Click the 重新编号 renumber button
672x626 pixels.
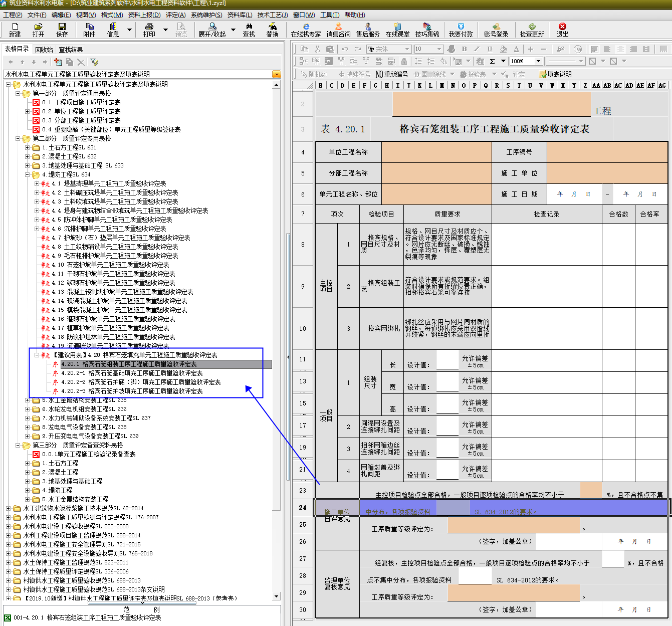(x=392, y=74)
